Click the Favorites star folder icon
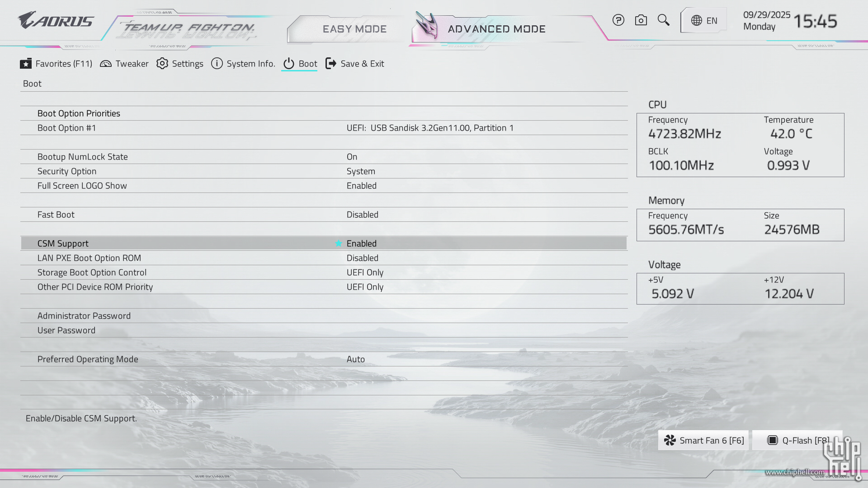868x488 pixels. click(x=26, y=64)
